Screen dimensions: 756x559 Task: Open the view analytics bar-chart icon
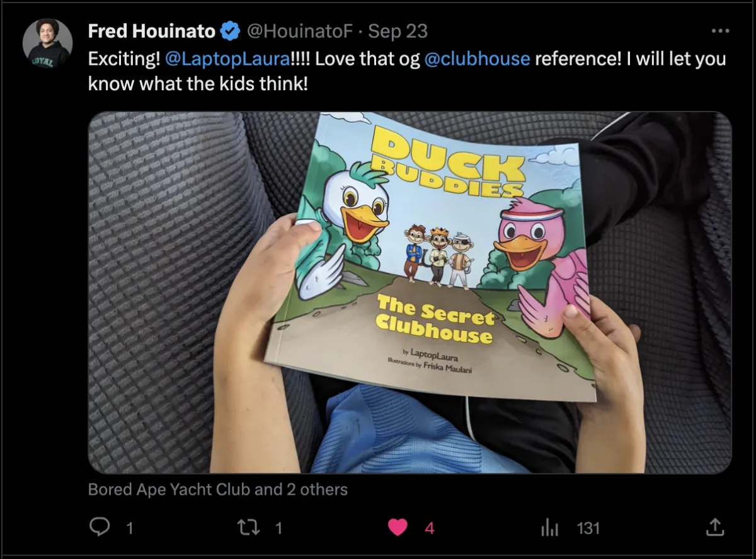click(550, 527)
